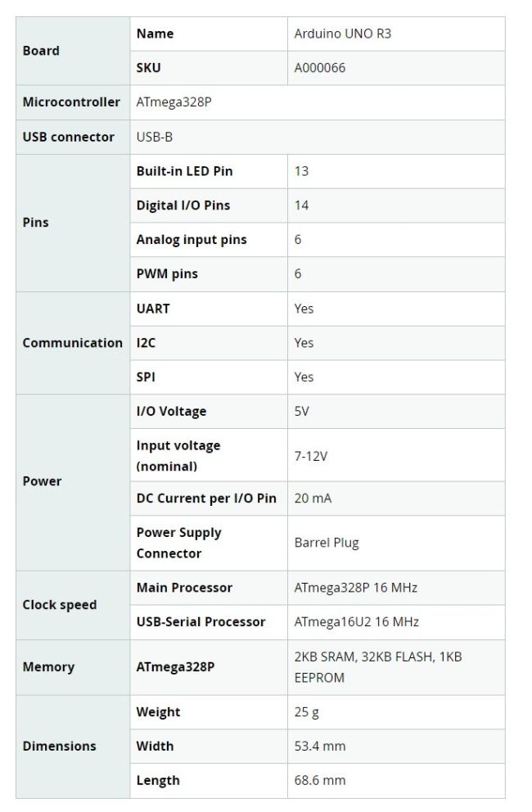Viewport: 532px width, 812px height.
Task: Click the Digital I/O Pins label
Action: pos(183,205)
